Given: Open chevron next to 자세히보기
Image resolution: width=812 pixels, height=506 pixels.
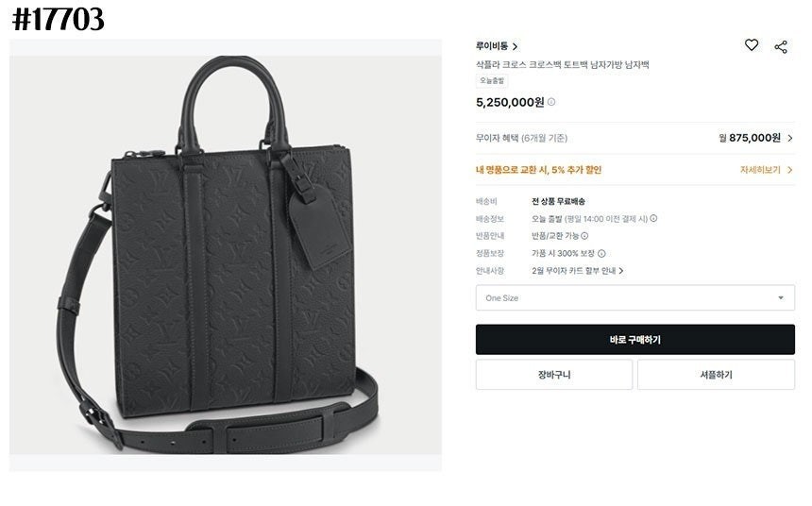Looking at the screenshot, I should 789,170.
